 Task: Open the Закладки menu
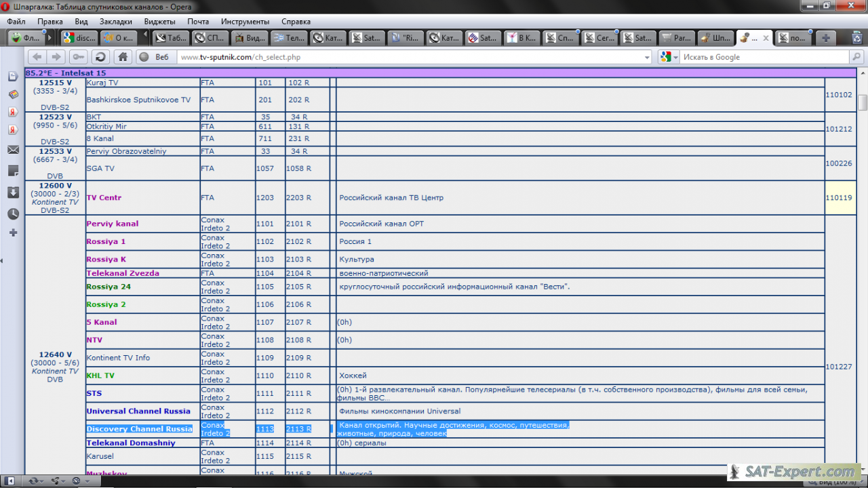[x=116, y=22]
